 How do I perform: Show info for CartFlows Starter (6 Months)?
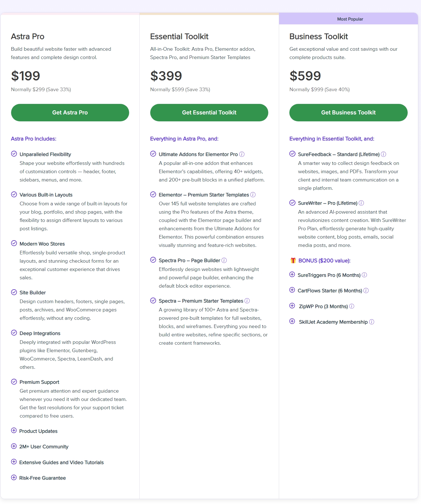tap(366, 291)
